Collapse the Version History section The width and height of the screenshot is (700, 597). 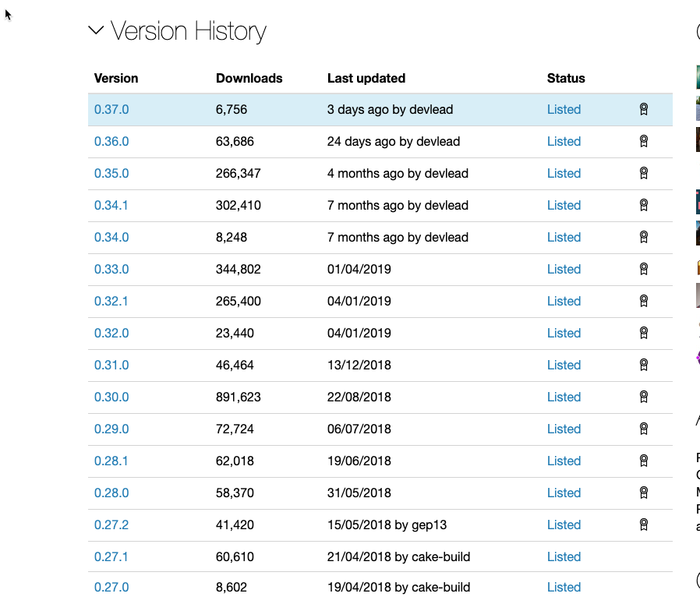(96, 30)
